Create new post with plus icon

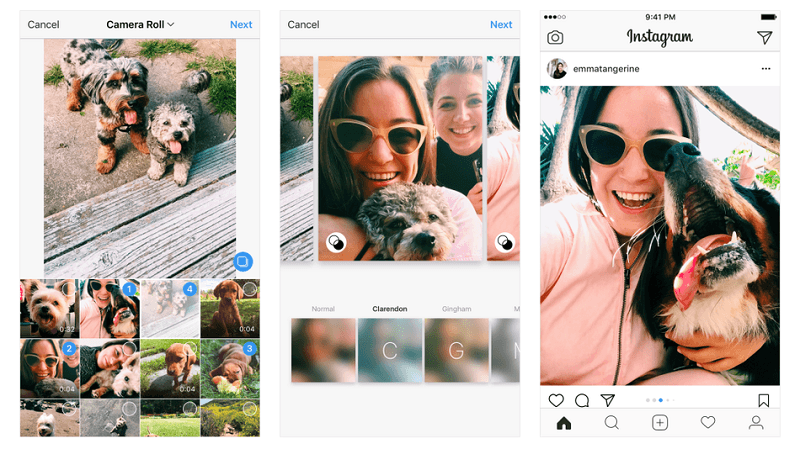(x=660, y=423)
